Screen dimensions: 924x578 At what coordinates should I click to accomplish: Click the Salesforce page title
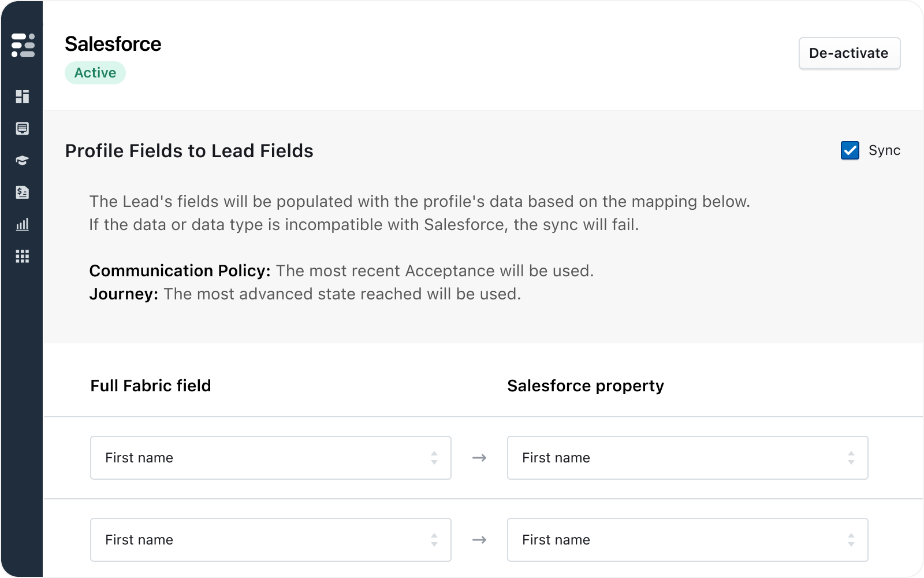click(x=113, y=44)
